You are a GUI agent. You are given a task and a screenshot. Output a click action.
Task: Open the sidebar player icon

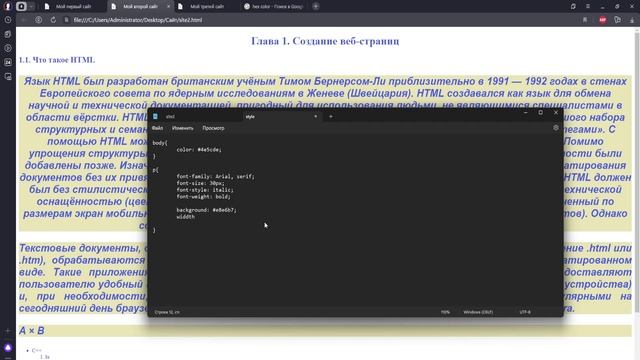(8, 48)
